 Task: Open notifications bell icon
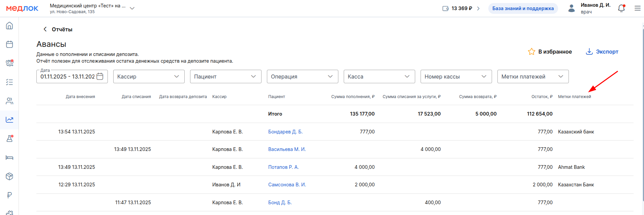point(621,8)
